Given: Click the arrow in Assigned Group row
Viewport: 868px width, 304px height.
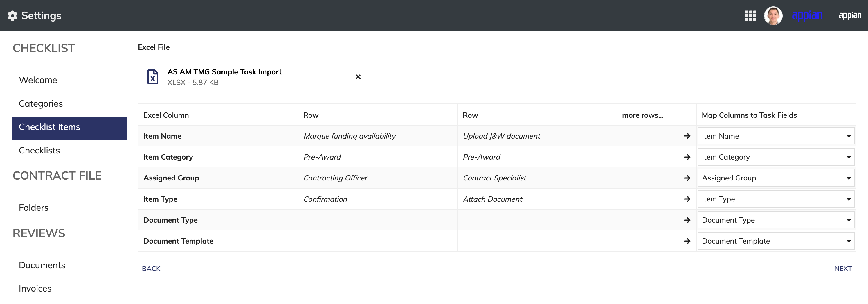Looking at the screenshot, I should 687,178.
